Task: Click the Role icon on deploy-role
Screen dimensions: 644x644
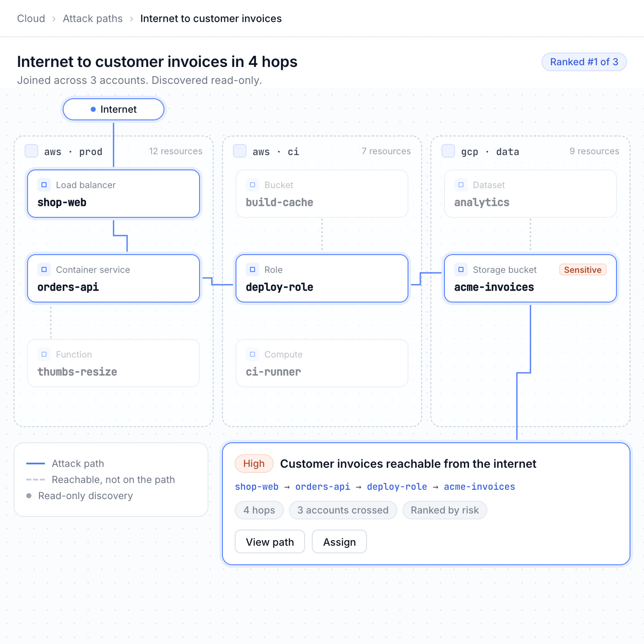Action: point(253,269)
